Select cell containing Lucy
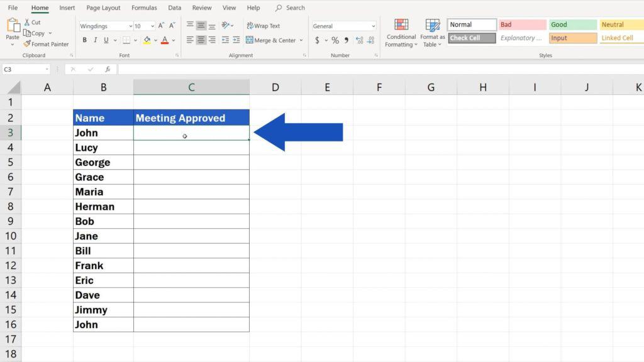Screen dimensions: 644x362 point(104,147)
